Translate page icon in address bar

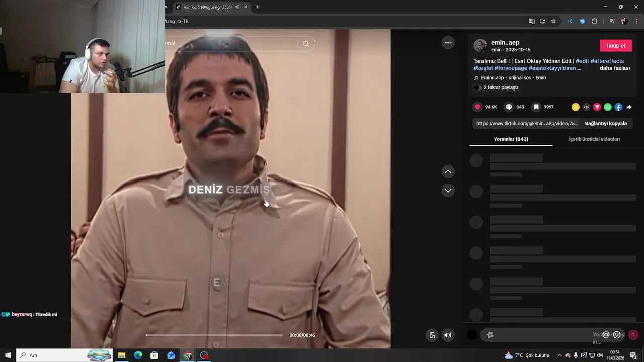click(532, 21)
